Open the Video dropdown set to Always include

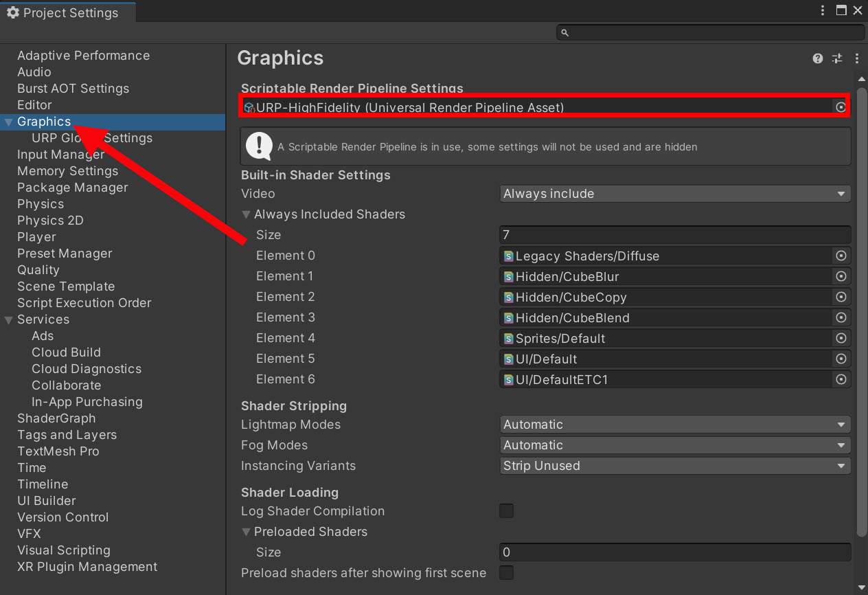click(x=675, y=194)
